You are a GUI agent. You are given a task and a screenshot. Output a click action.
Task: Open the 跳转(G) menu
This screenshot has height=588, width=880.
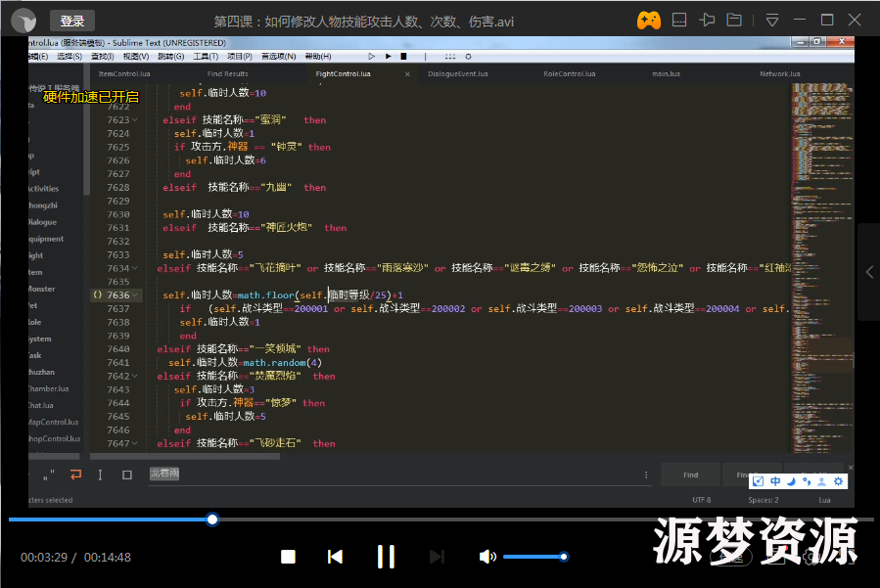(170, 57)
